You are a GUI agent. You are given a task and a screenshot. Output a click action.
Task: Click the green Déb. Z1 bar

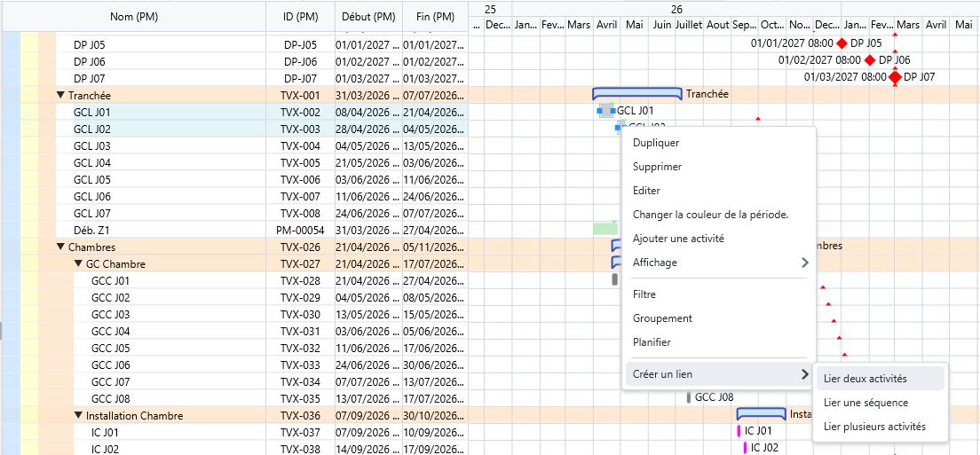[x=604, y=229]
